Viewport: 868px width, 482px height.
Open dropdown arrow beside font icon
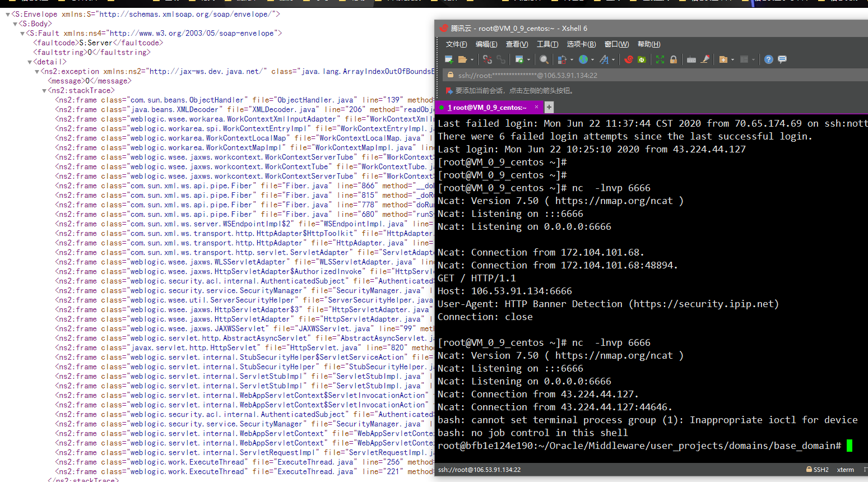click(x=613, y=59)
